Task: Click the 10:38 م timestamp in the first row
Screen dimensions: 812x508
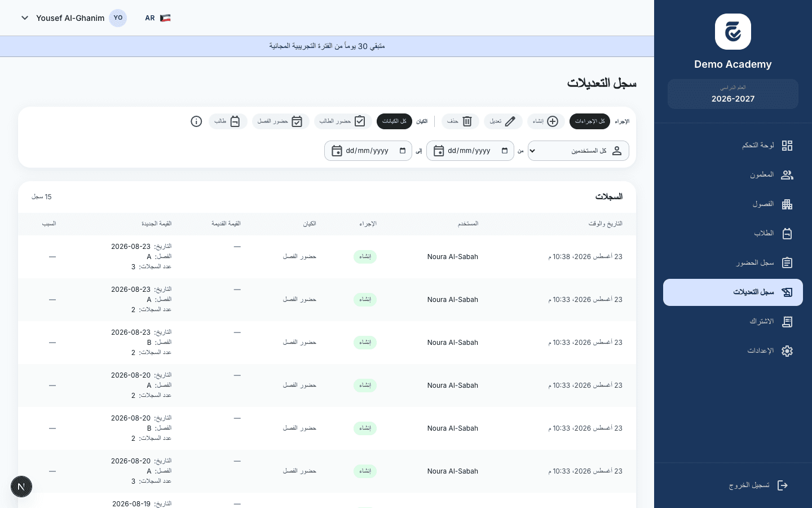Action: (x=585, y=257)
